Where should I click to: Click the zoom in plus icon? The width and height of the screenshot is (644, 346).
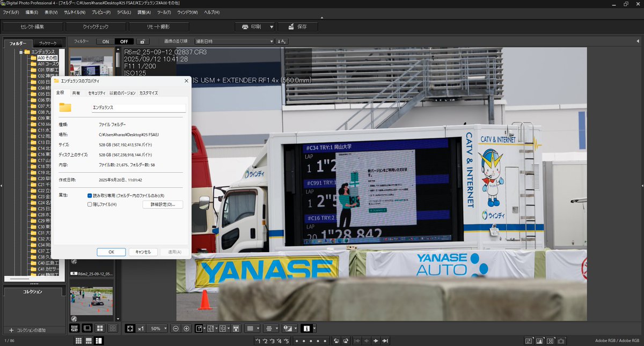186,328
